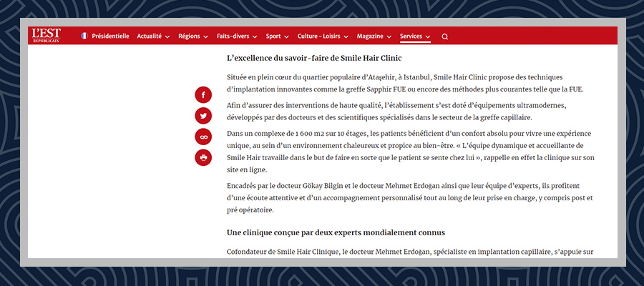Open the Régions menu
This screenshot has height=286, width=644.
pyautogui.click(x=193, y=36)
